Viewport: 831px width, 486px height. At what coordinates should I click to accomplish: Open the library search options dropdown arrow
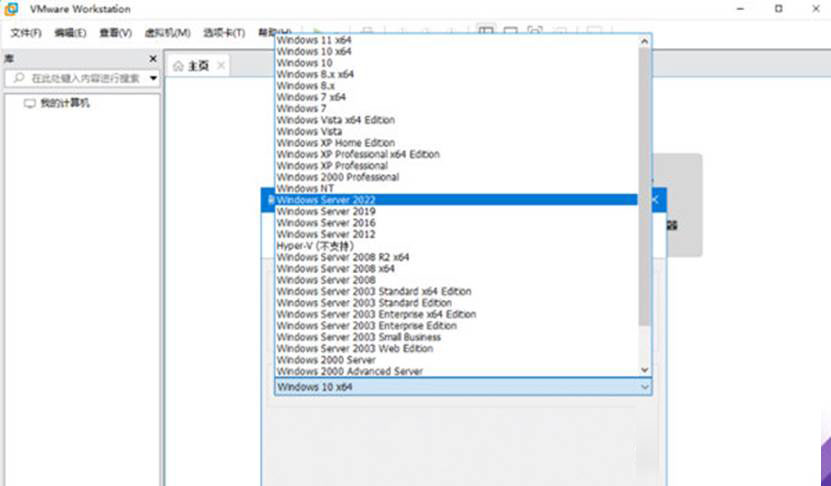tap(153, 78)
